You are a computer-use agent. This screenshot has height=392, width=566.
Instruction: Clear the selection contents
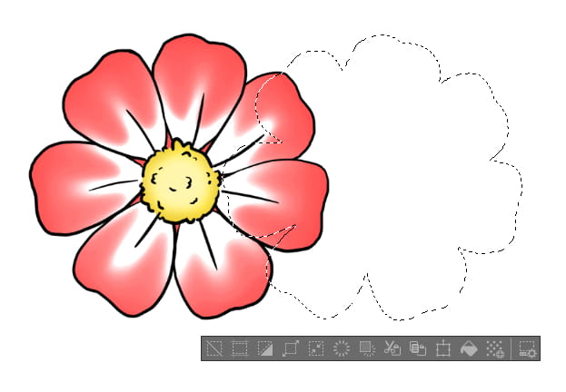point(342,348)
